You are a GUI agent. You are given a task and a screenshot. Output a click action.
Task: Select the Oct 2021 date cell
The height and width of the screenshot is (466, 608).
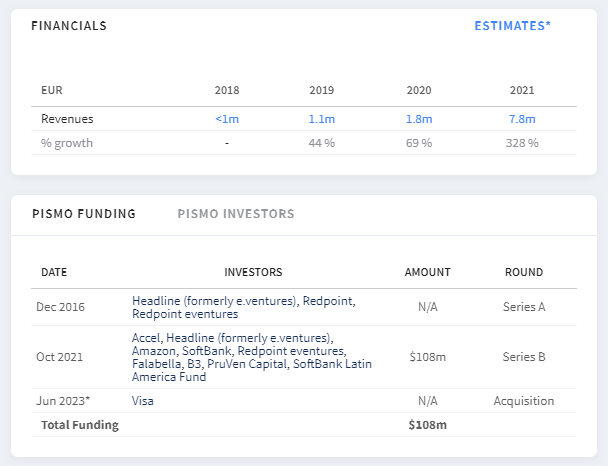click(59, 356)
